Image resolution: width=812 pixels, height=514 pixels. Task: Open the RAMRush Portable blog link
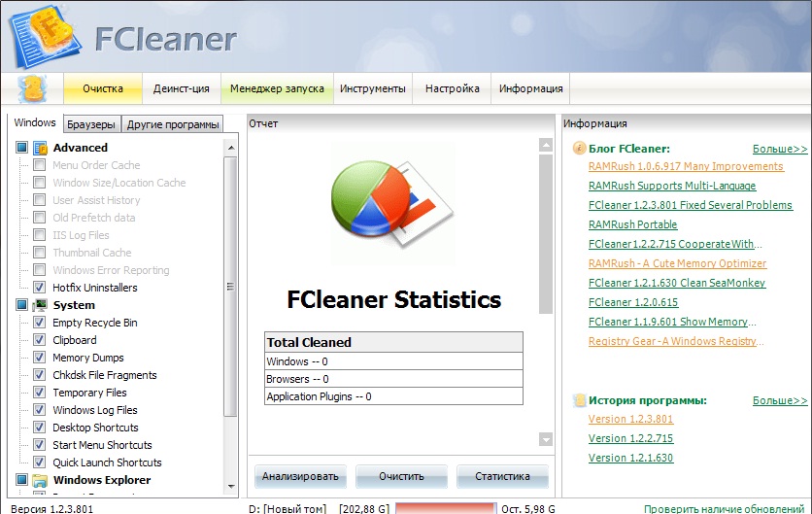coord(632,224)
